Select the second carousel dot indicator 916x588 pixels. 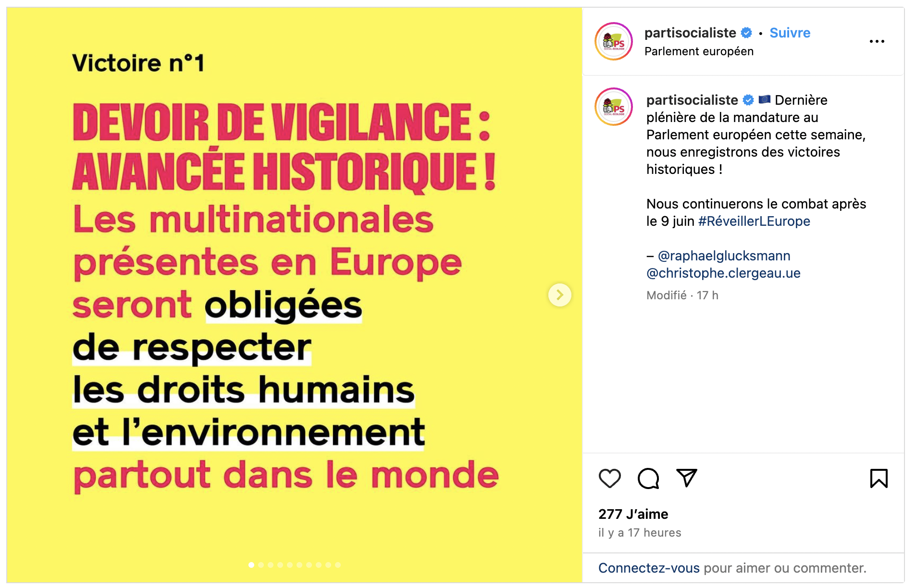pyautogui.click(x=261, y=565)
